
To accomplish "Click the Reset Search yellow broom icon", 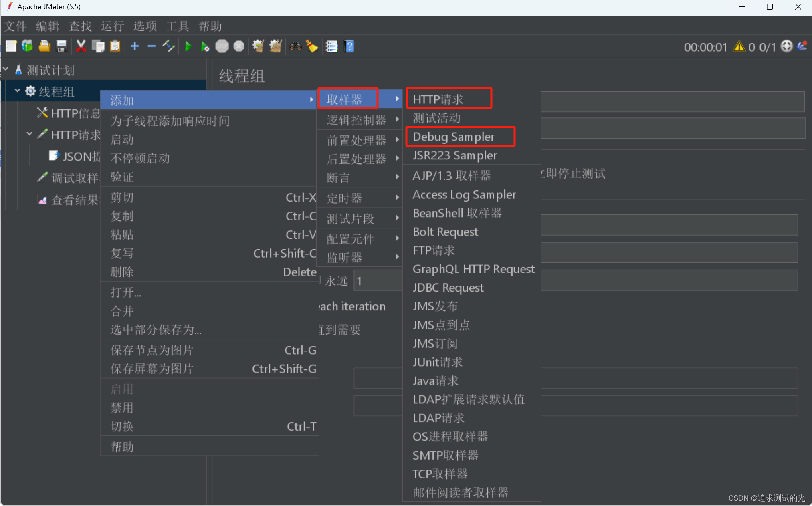I will 312,46.
